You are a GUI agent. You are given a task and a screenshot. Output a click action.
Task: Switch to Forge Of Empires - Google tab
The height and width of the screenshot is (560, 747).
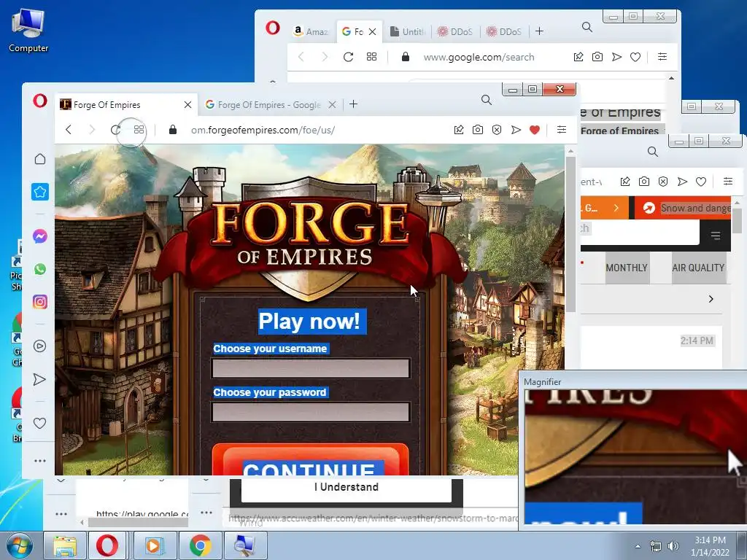click(x=269, y=105)
